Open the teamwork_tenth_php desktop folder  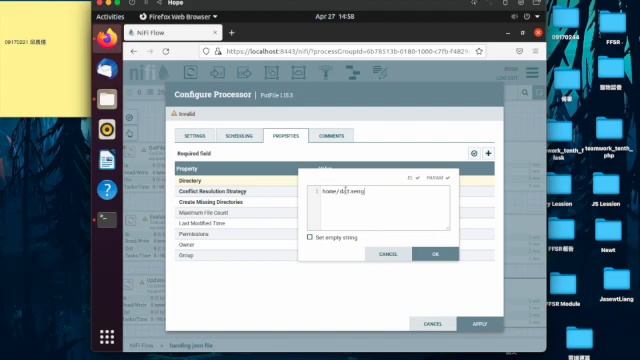pos(609,138)
